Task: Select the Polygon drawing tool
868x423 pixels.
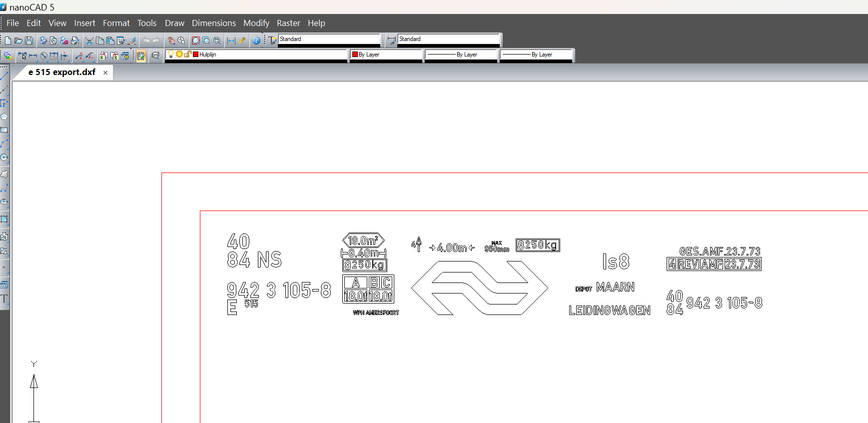Action: (4, 116)
